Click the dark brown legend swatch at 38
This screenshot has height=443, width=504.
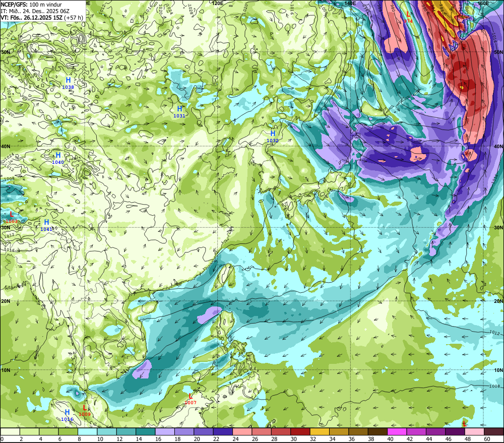point(378,431)
